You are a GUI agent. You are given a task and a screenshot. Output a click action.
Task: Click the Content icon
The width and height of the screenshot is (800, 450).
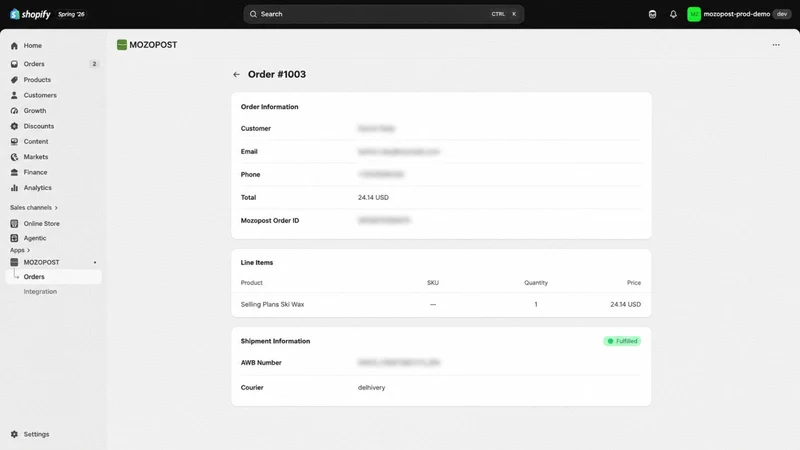click(14, 141)
